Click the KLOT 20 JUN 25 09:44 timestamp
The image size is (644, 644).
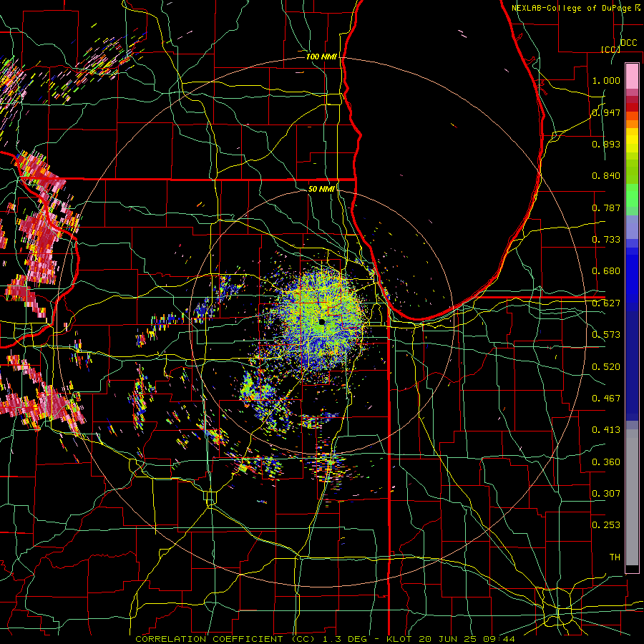(451, 639)
